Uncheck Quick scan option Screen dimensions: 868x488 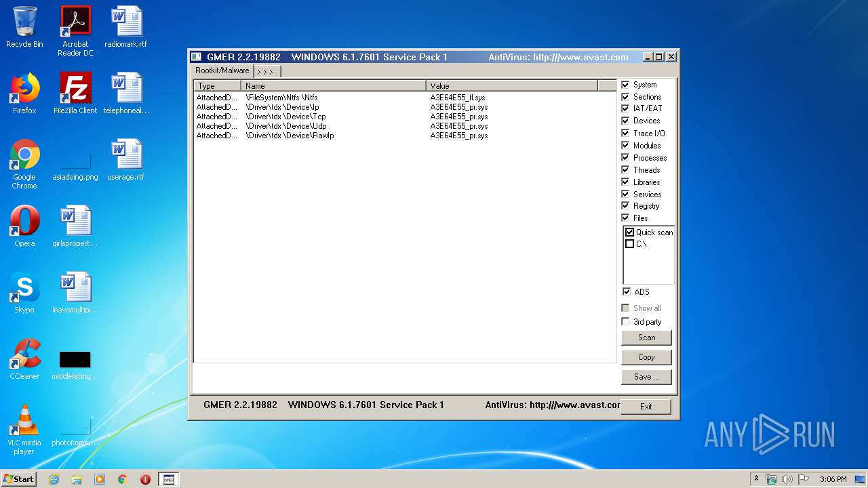click(630, 232)
